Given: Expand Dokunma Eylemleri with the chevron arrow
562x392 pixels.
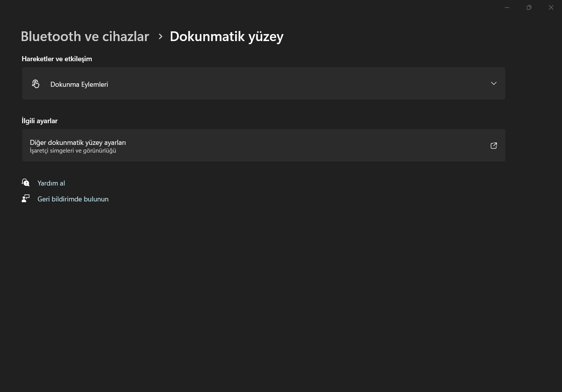Looking at the screenshot, I should tap(493, 84).
